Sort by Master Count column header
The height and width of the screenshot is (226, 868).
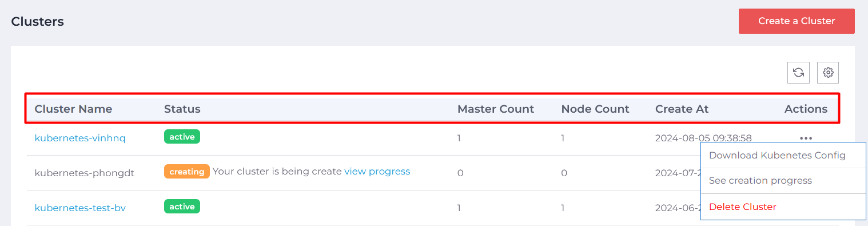coord(496,109)
